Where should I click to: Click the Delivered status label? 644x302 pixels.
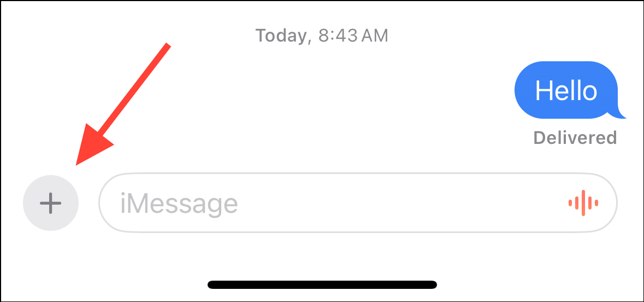point(575,138)
